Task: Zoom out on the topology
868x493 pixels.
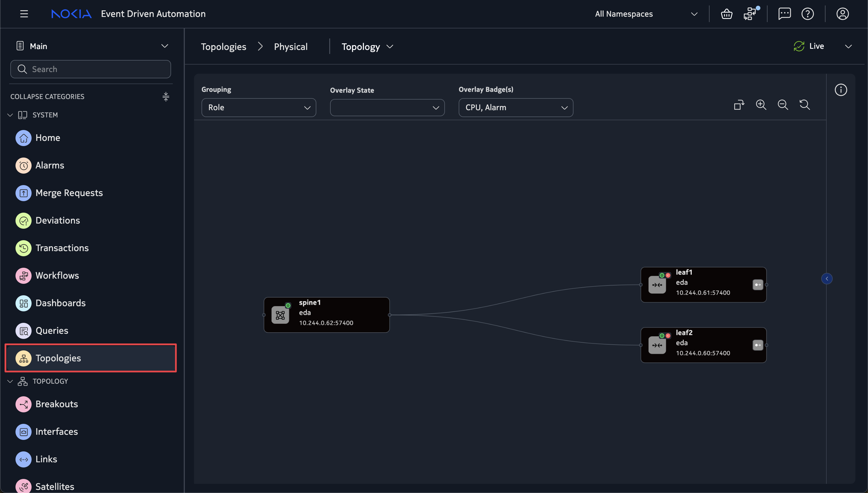Action: click(783, 105)
